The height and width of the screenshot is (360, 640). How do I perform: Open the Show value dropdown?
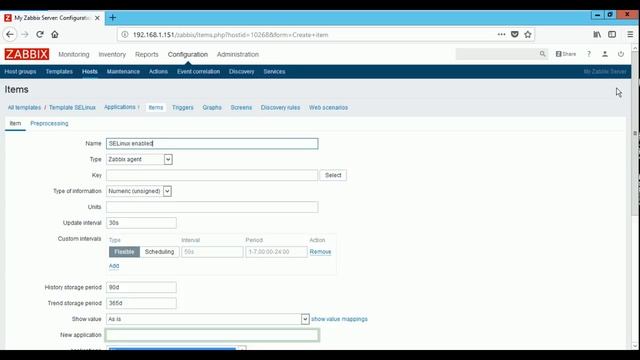(208, 319)
